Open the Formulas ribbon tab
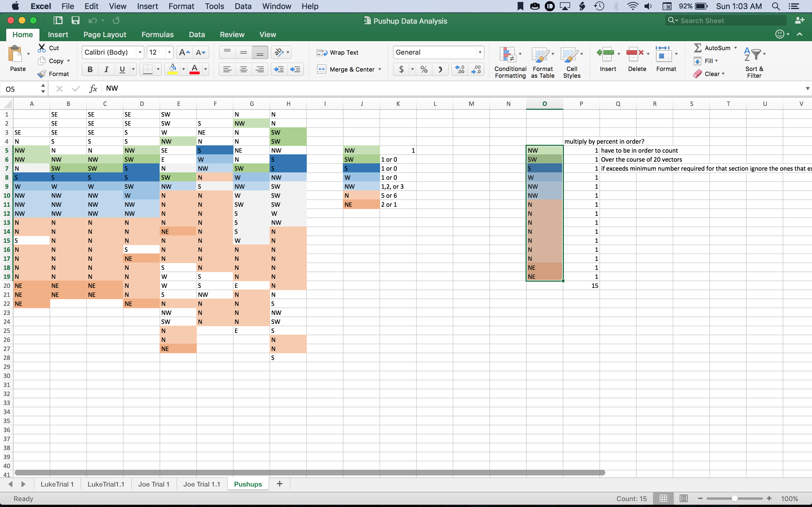 point(157,35)
